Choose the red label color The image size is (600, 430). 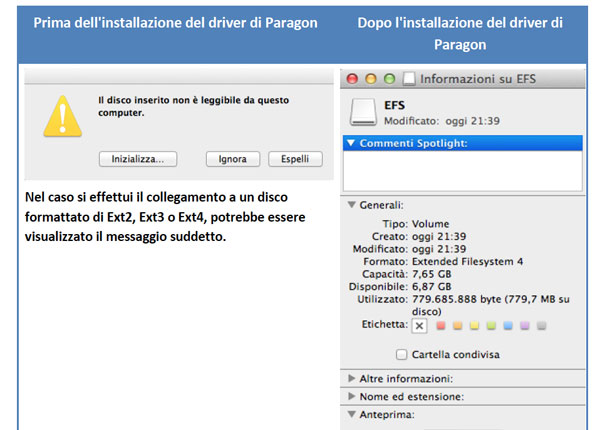click(441, 326)
